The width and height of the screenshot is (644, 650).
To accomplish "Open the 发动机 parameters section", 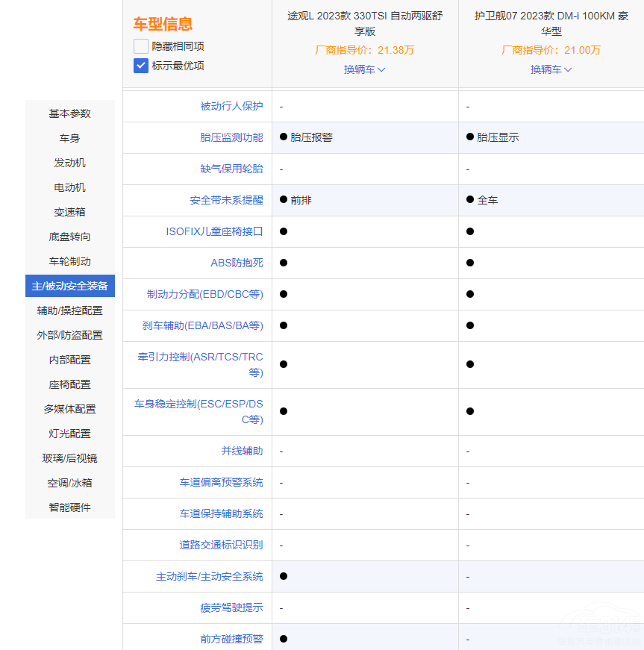I will point(69,163).
